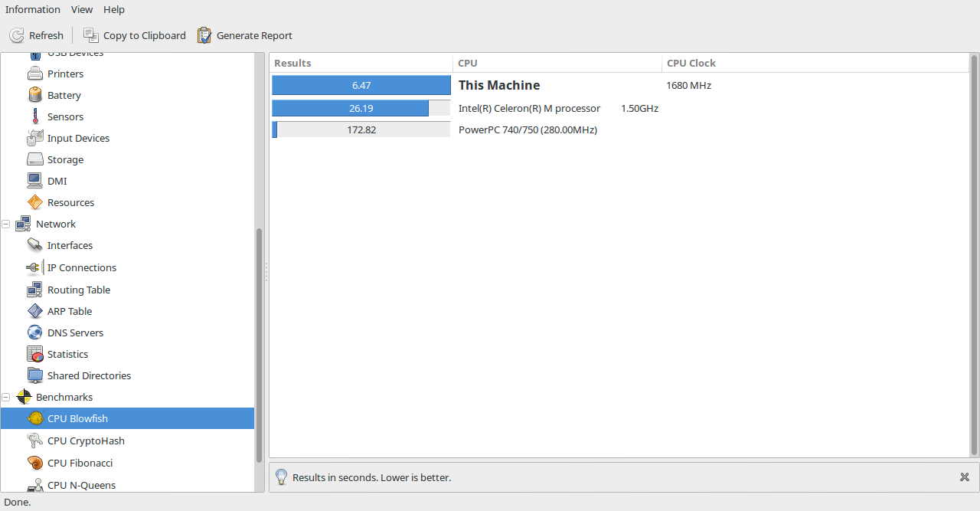This screenshot has width=980, height=511.
Task: Click Generate Report in toolbar
Action: pos(245,35)
